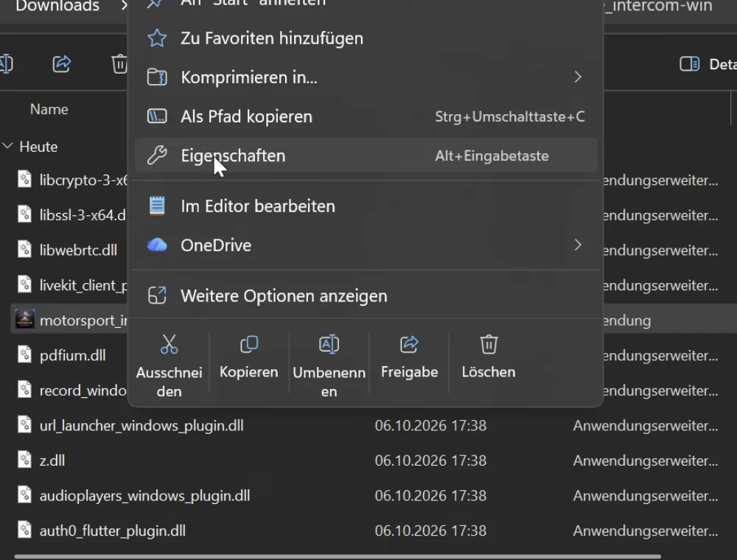Click the Explorer toolbar rename icon

click(x=6, y=64)
